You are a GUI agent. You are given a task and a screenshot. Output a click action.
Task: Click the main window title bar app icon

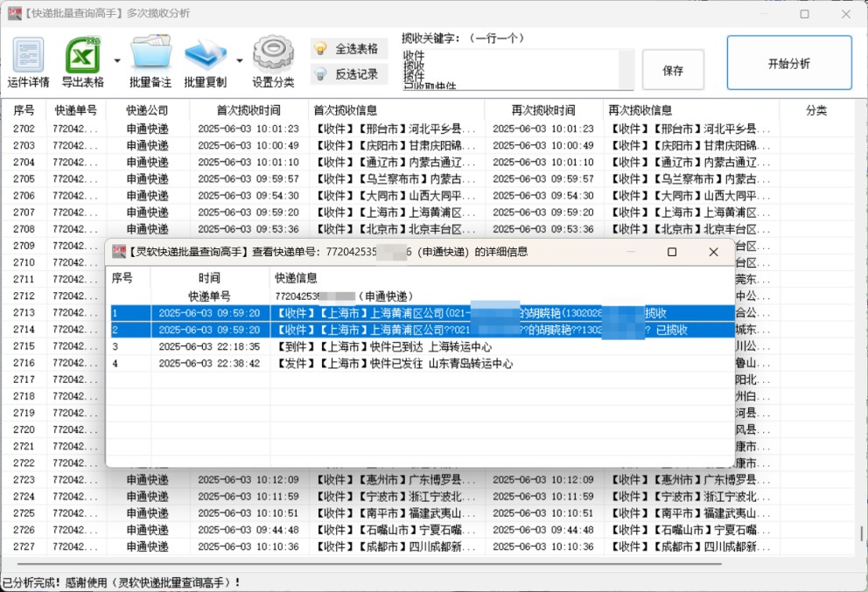pyautogui.click(x=15, y=13)
